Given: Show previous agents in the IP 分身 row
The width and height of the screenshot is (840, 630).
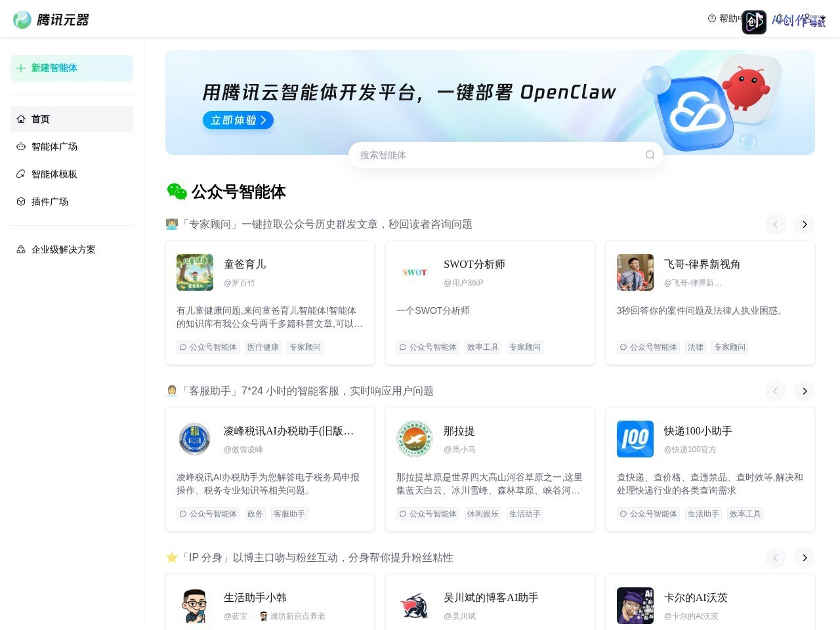Looking at the screenshot, I should [775, 558].
